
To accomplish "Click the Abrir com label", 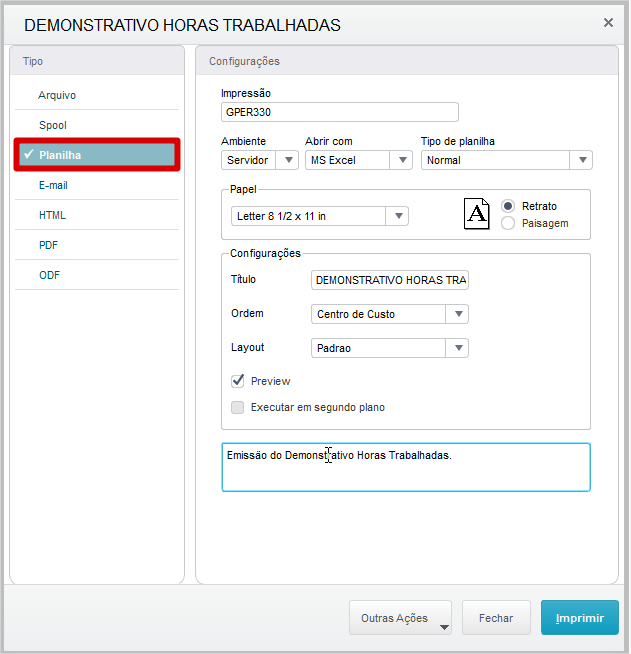I will click(x=329, y=141).
